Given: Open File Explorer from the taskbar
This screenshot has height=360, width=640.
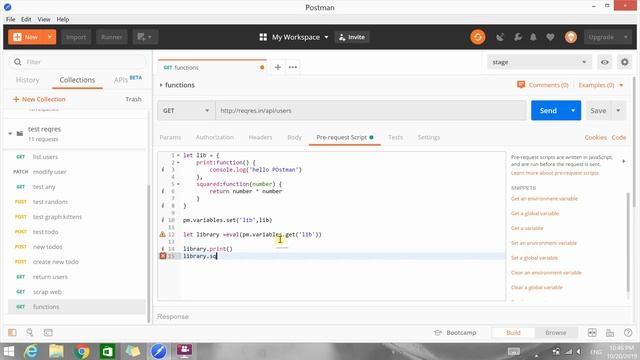Looking at the screenshot, I should pyautogui.click(x=56, y=351).
